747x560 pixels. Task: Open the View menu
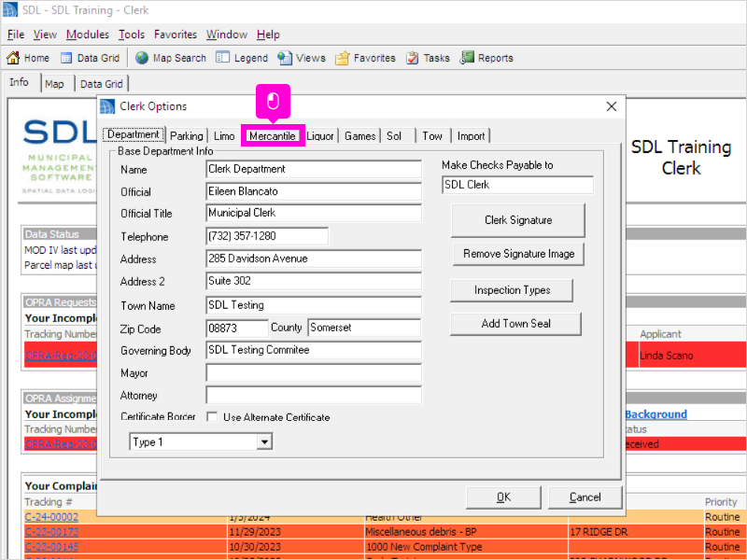[x=45, y=35]
